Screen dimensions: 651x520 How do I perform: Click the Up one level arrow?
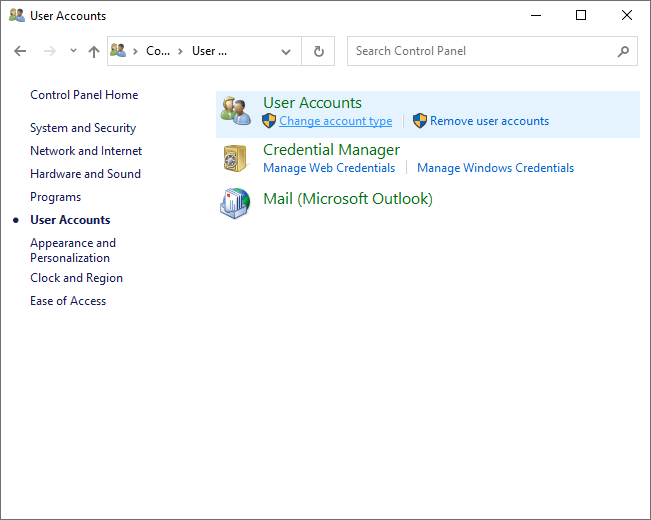94,51
